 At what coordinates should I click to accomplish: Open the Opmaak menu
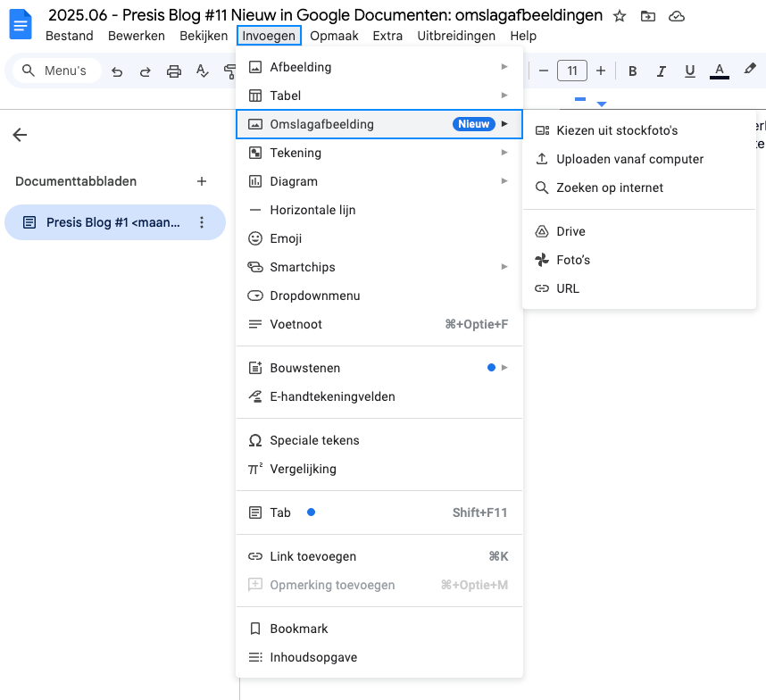tap(334, 36)
